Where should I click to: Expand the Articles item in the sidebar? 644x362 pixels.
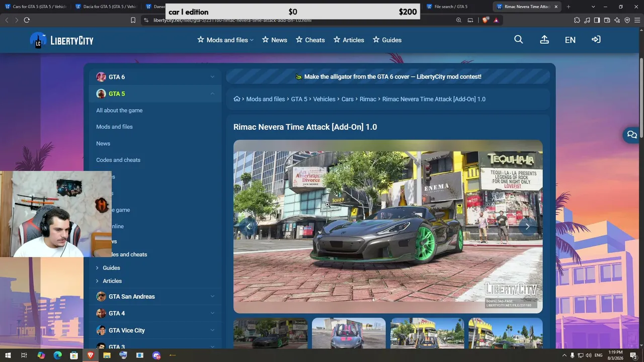click(x=97, y=281)
